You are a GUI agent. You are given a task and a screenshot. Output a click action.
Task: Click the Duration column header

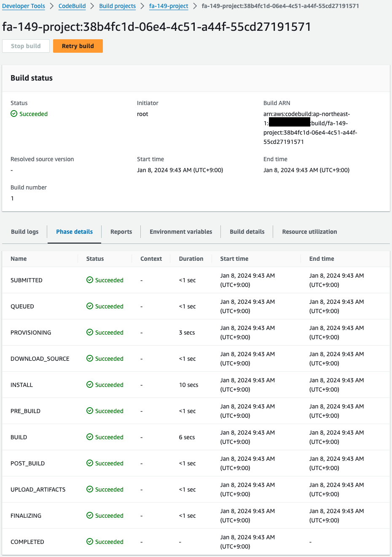(x=191, y=258)
